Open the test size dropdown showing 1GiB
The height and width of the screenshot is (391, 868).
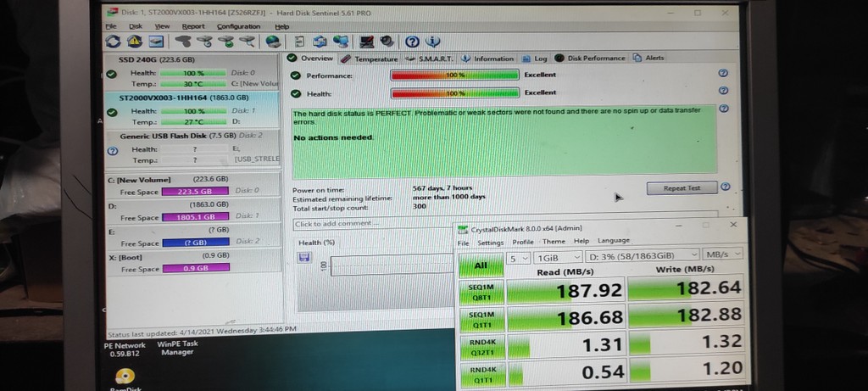(x=559, y=258)
